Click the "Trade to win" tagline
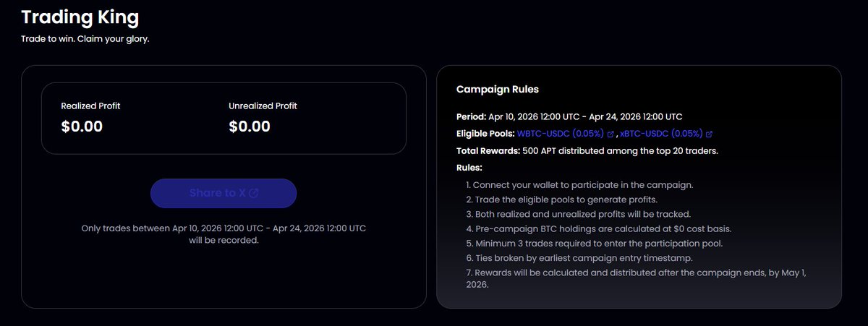Screen dimensions: 868x326 (x=85, y=38)
